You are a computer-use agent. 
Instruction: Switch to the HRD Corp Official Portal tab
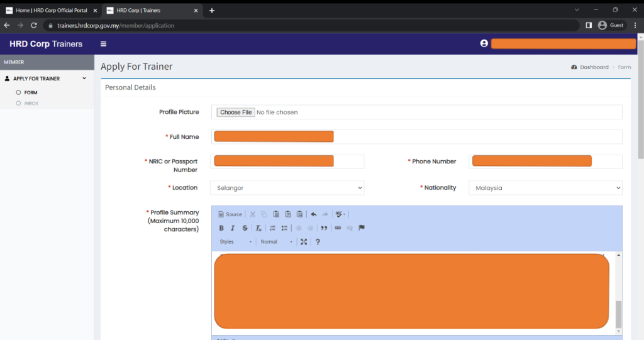click(x=52, y=10)
